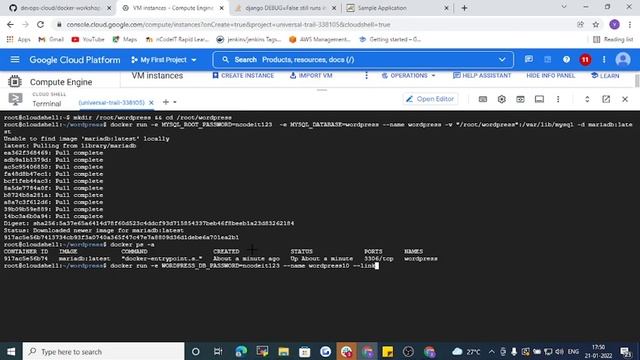Open the GCP header three-dot settings menu
This screenshot has width=640, height=360.
[604, 60]
